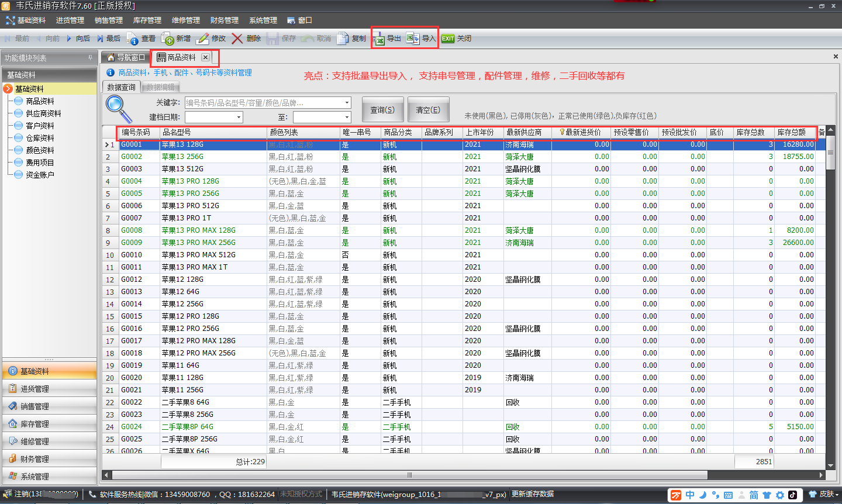The width and height of the screenshot is (842, 504).
Task: Switch to the 导航窗口 tab
Action: [126, 57]
